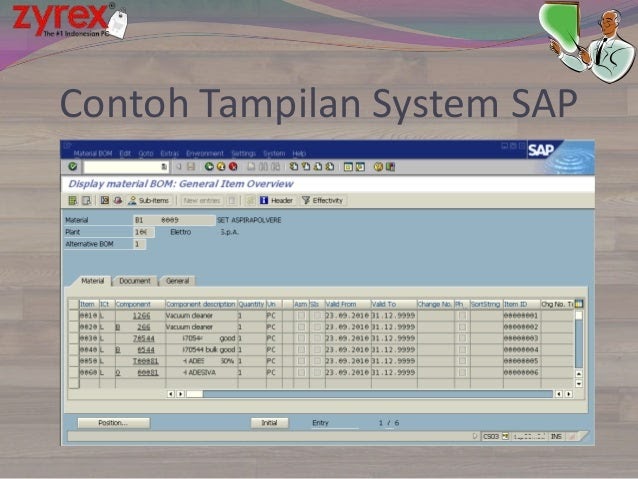Screen dimensions: 638x479
Task: Click into the command input field
Action: pos(122,166)
